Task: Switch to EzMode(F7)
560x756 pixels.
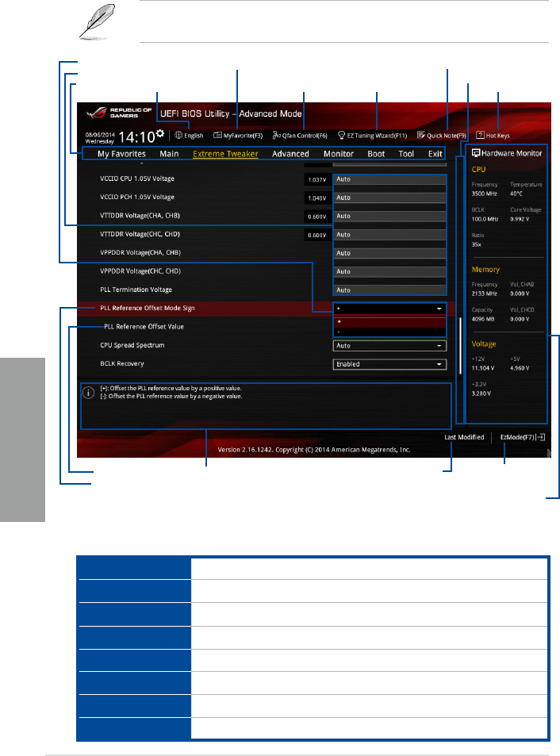Action: [517, 437]
